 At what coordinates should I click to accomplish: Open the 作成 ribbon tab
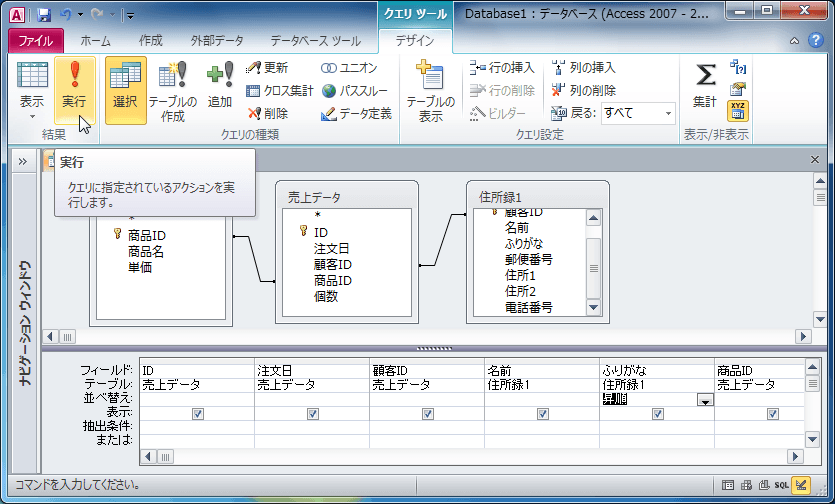pyautogui.click(x=151, y=40)
